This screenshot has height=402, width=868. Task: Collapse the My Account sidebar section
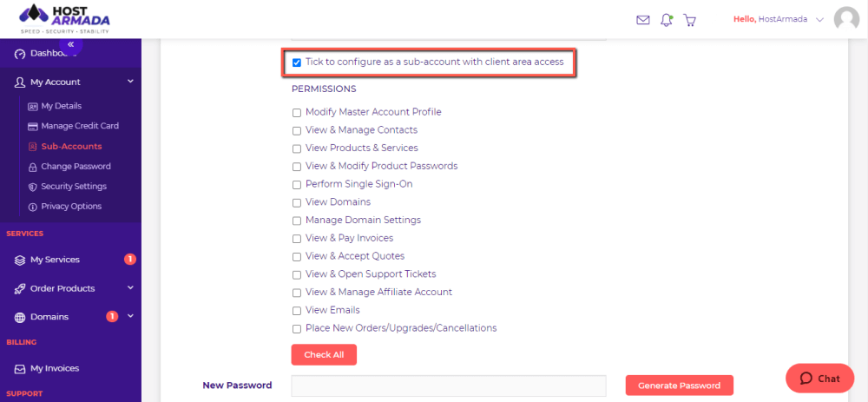tap(130, 82)
